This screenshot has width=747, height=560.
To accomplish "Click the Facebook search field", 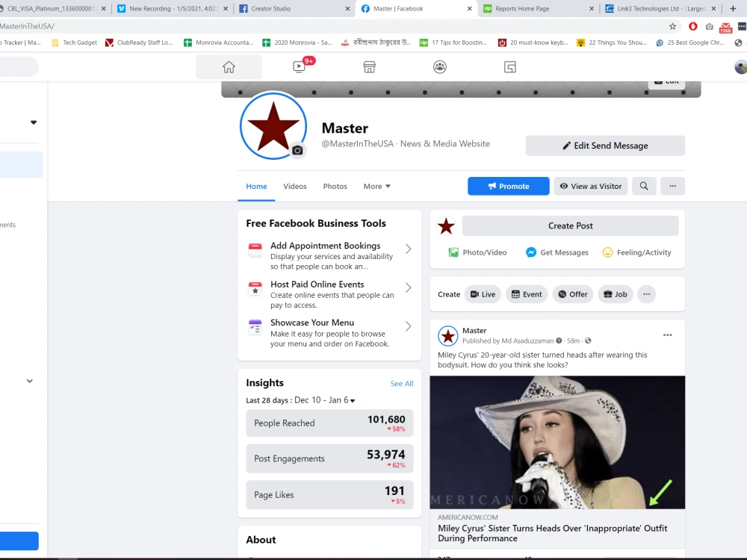I will click(19, 67).
